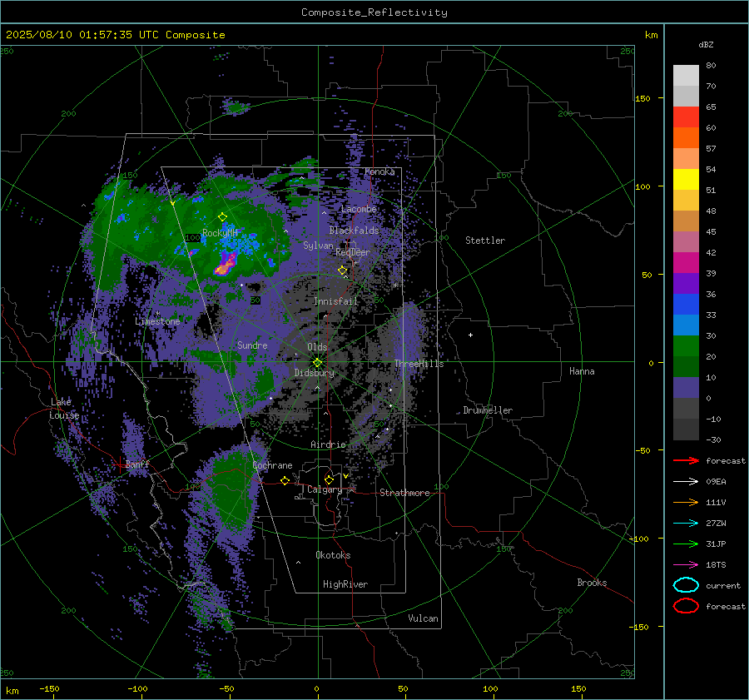Screen dimensions: 749x700
Task: Select the cyan current ellipse symbol
Action: 686,585
